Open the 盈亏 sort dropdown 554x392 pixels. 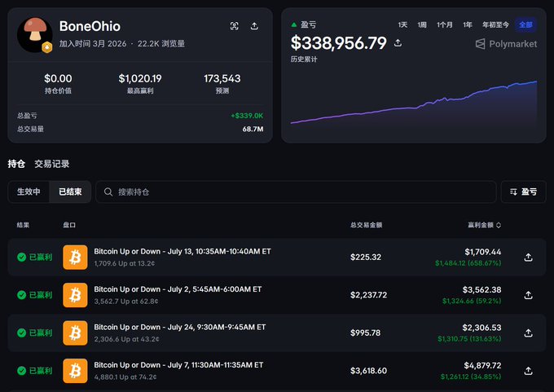pos(523,192)
